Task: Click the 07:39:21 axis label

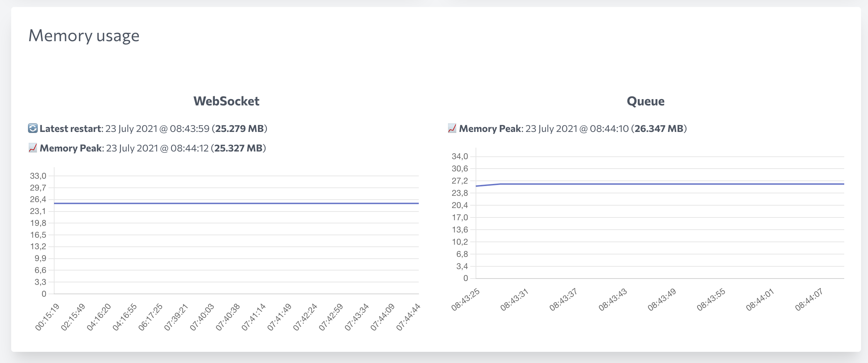Action: (176, 317)
